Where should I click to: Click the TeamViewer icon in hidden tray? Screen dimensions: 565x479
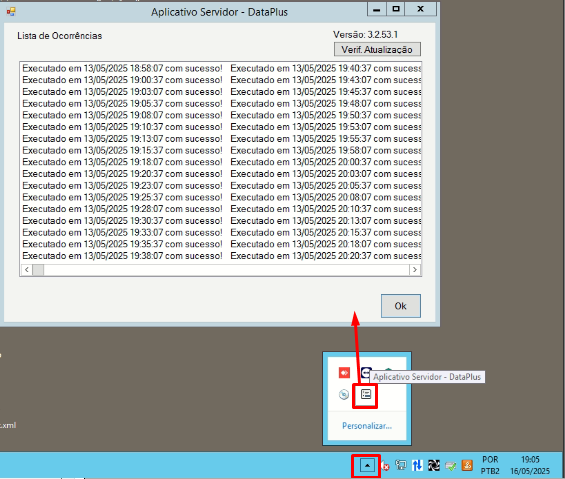coord(366,372)
